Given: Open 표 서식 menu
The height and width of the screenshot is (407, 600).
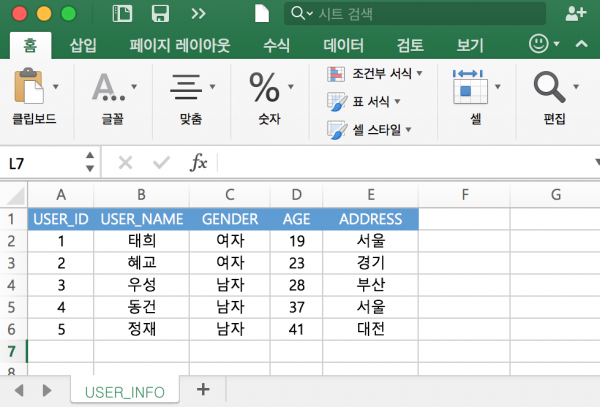Looking at the screenshot, I should pyautogui.click(x=364, y=101).
